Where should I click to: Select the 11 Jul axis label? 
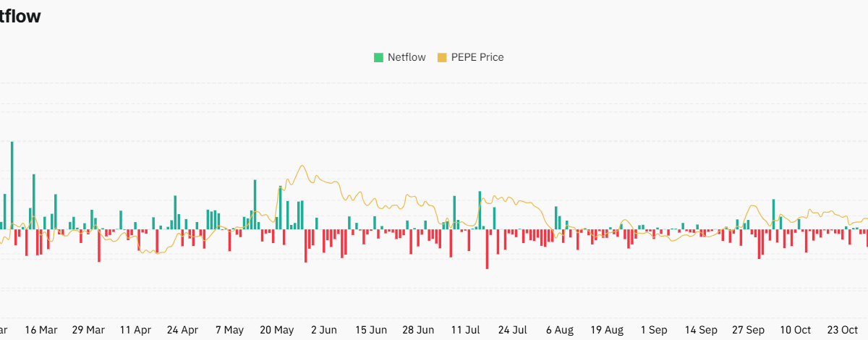coord(465,330)
